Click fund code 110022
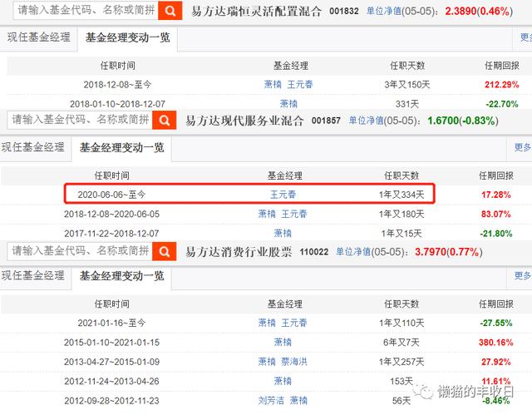This screenshot has width=532, height=415. click(314, 252)
